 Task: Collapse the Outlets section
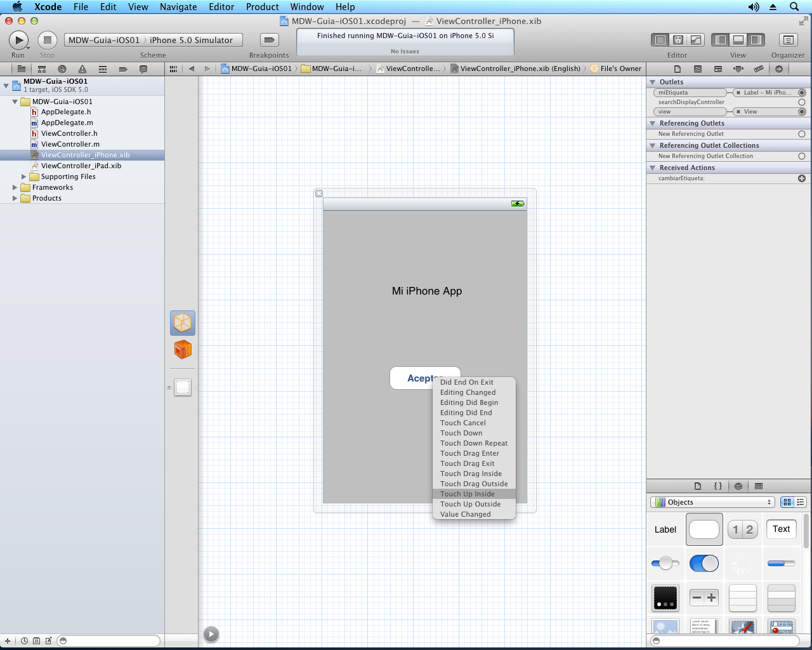[x=652, y=82]
